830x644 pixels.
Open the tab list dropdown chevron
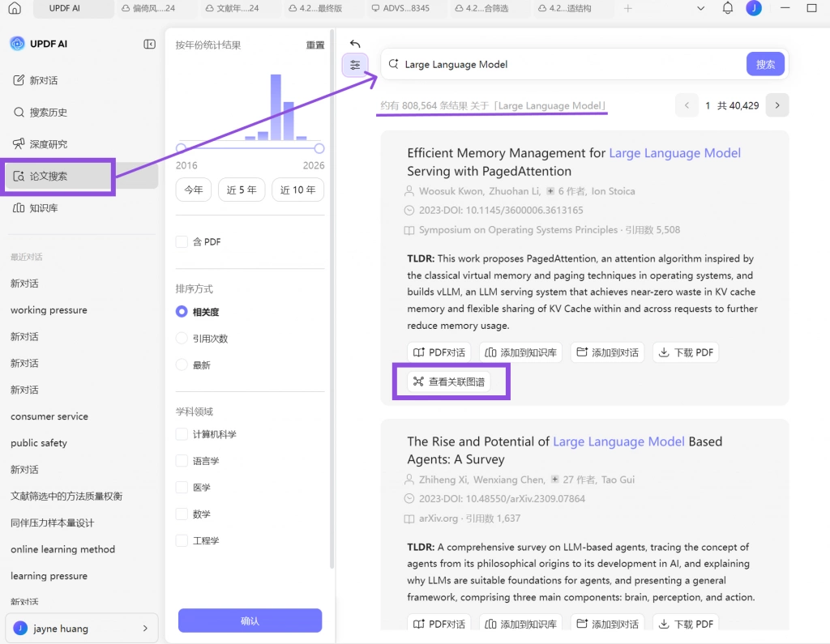pos(700,8)
